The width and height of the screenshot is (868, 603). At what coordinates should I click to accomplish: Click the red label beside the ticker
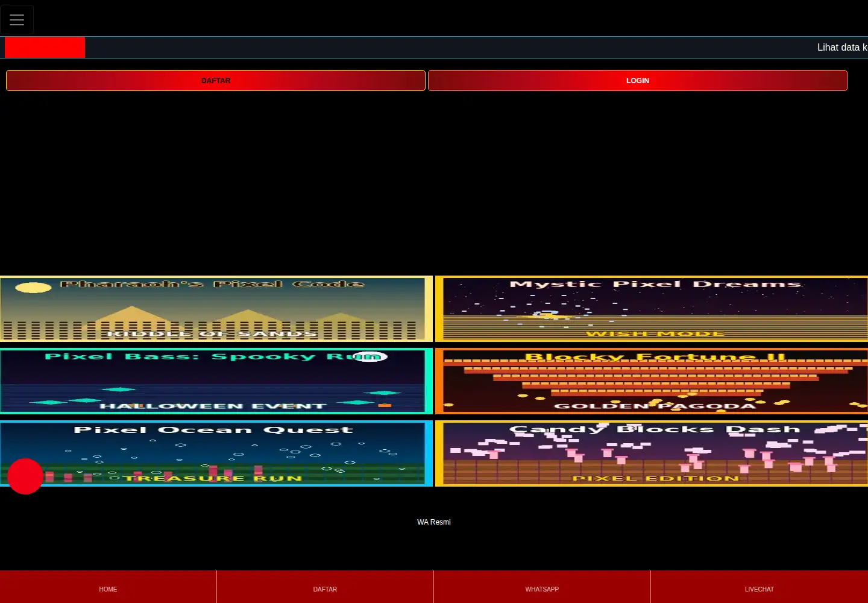pos(45,48)
